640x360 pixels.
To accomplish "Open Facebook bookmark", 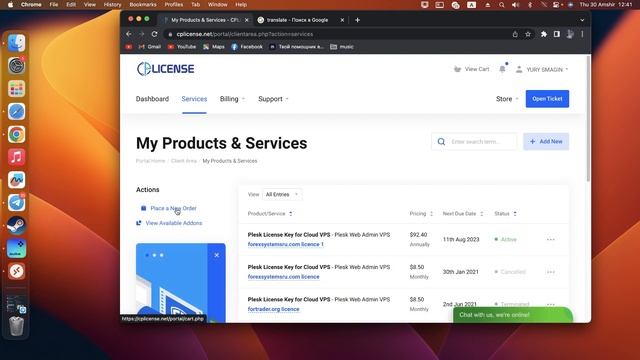I will [x=247, y=47].
